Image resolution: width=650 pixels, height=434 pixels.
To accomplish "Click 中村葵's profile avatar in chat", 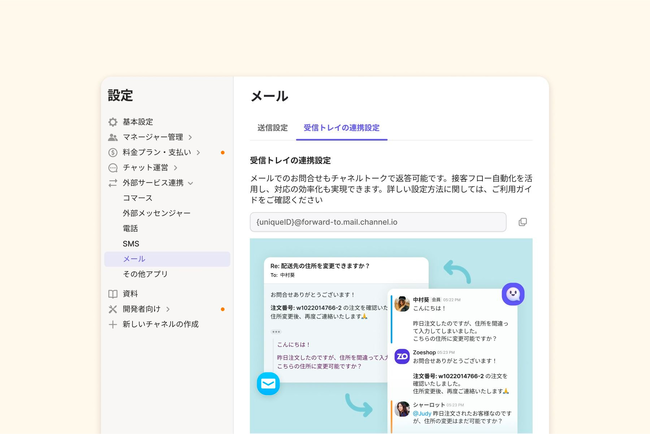I will [x=402, y=304].
